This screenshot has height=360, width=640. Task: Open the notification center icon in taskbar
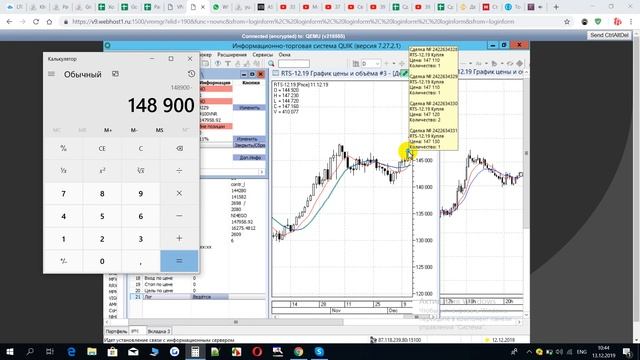627,351
